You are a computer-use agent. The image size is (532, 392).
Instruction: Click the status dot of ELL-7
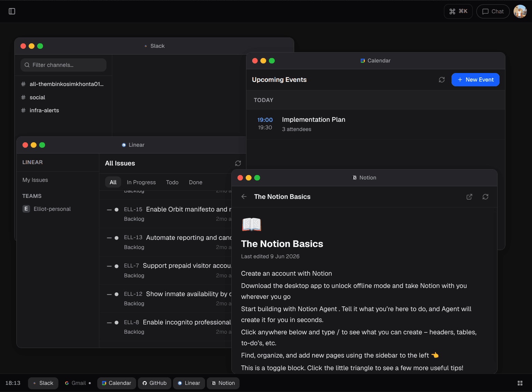[117, 266]
